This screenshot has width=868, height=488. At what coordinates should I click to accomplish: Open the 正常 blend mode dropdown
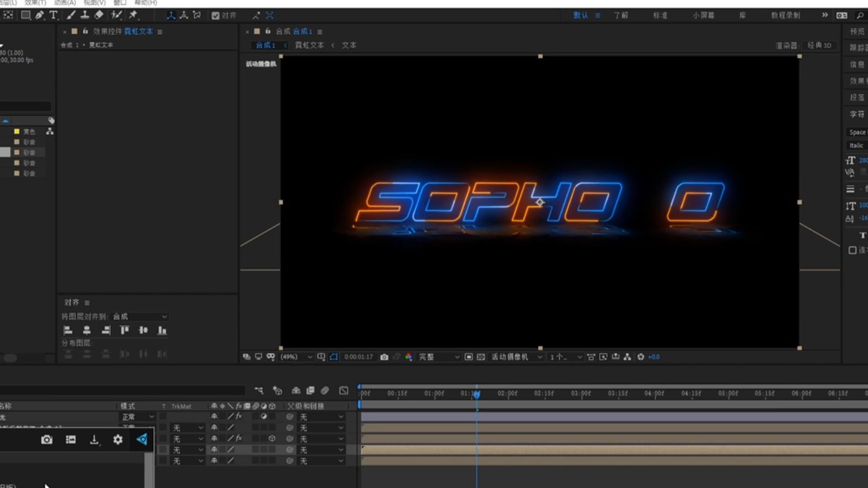point(138,417)
